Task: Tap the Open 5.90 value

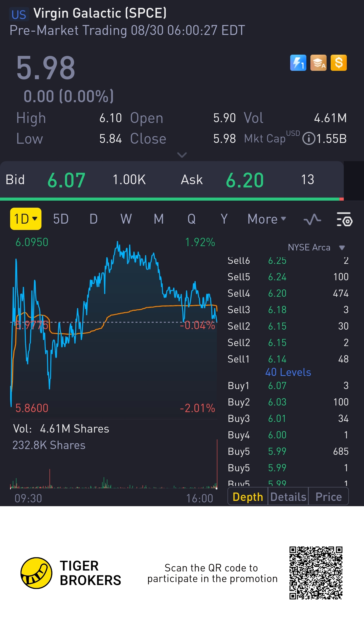Action: (224, 118)
